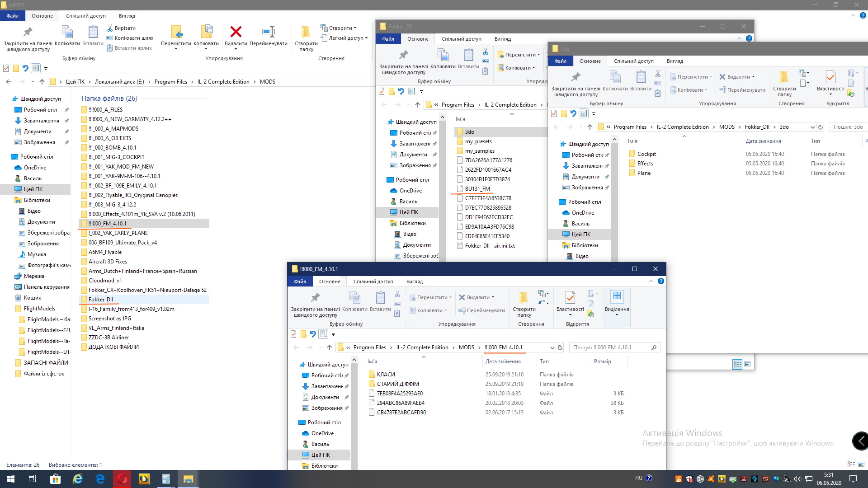Image resolution: width=868 pixels, height=488 pixels.
Task: Open the File tab in Fokker_DII window
Action: pyautogui.click(x=388, y=39)
